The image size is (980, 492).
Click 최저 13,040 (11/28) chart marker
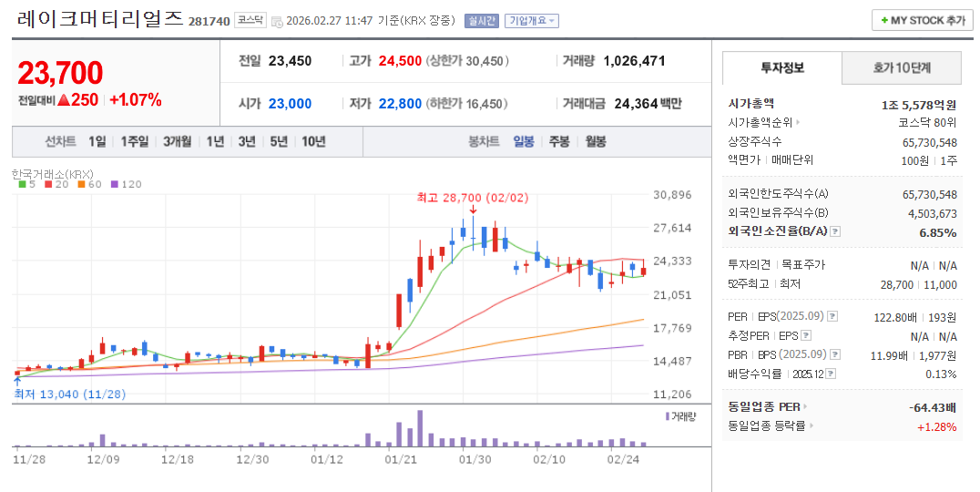pos(70,395)
